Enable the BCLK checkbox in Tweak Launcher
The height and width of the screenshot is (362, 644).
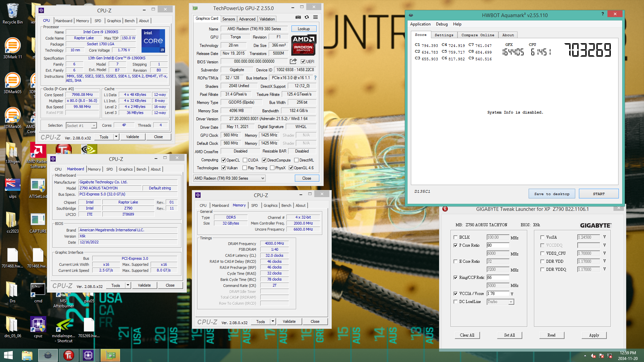455,237
